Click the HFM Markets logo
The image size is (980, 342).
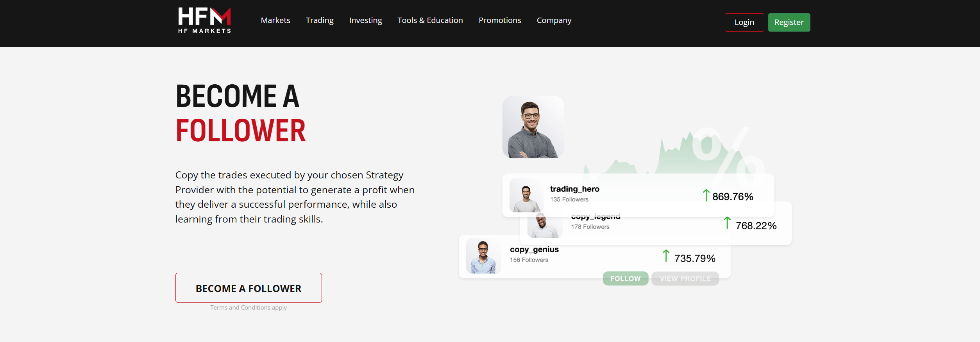204,20
